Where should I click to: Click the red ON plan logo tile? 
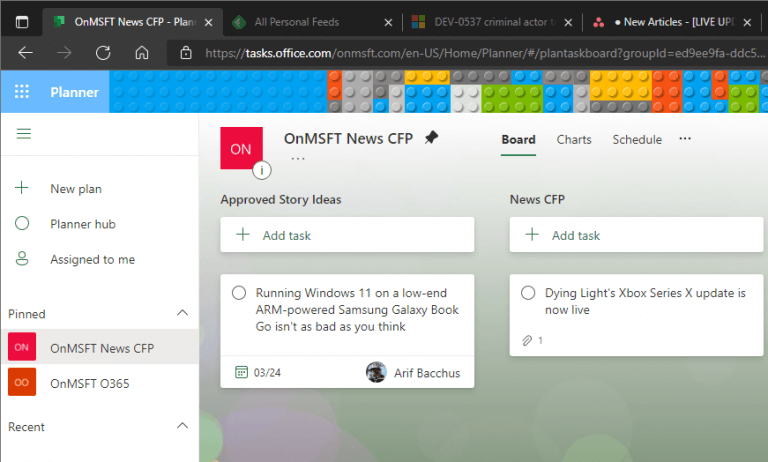coord(241,148)
